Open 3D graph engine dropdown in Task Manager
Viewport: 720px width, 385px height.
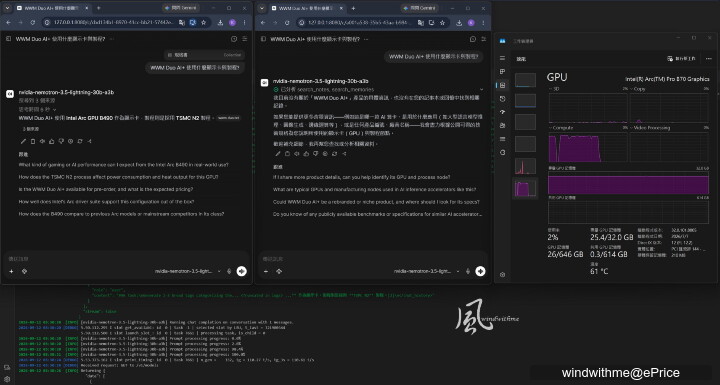click(554, 89)
